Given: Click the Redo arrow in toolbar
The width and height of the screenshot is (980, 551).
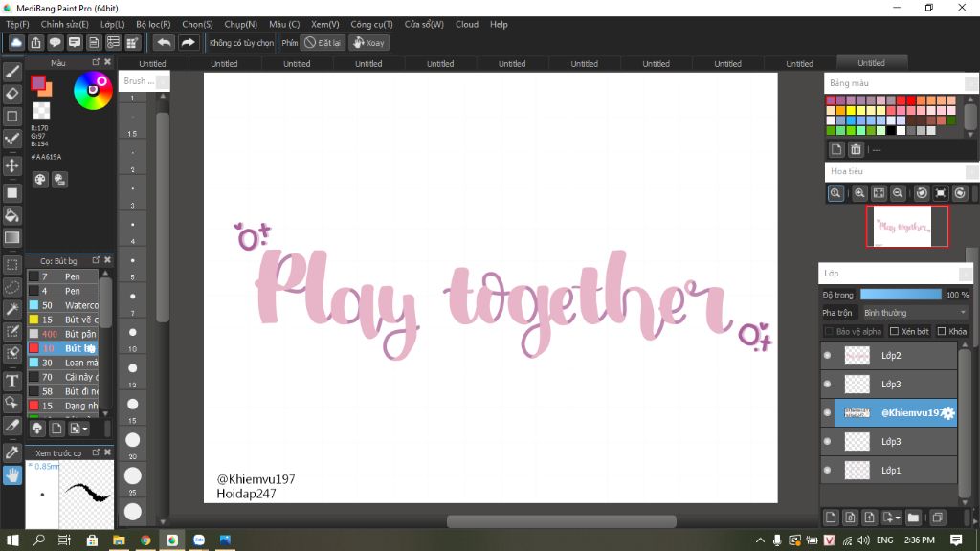Looking at the screenshot, I should point(188,42).
